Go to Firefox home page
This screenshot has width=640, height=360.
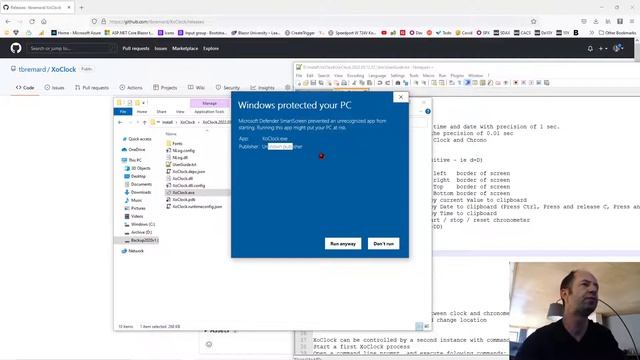tap(44, 21)
